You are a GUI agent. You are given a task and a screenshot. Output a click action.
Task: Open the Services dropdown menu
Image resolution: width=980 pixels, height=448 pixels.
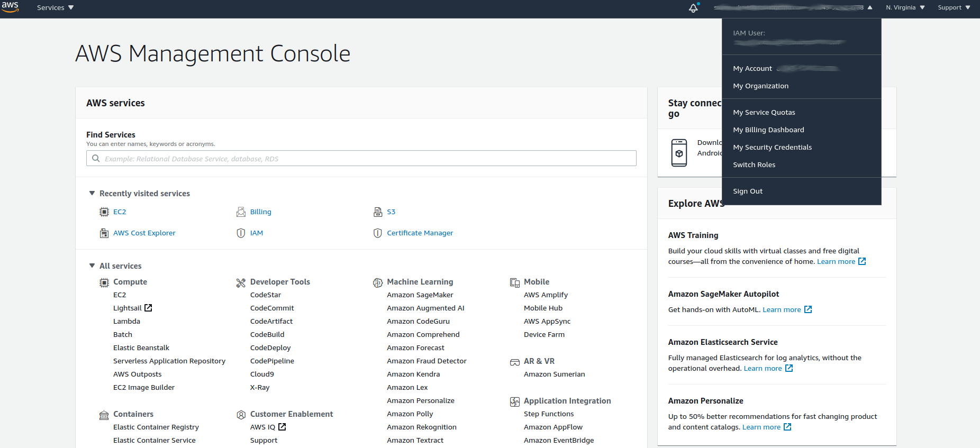click(56, 7)
